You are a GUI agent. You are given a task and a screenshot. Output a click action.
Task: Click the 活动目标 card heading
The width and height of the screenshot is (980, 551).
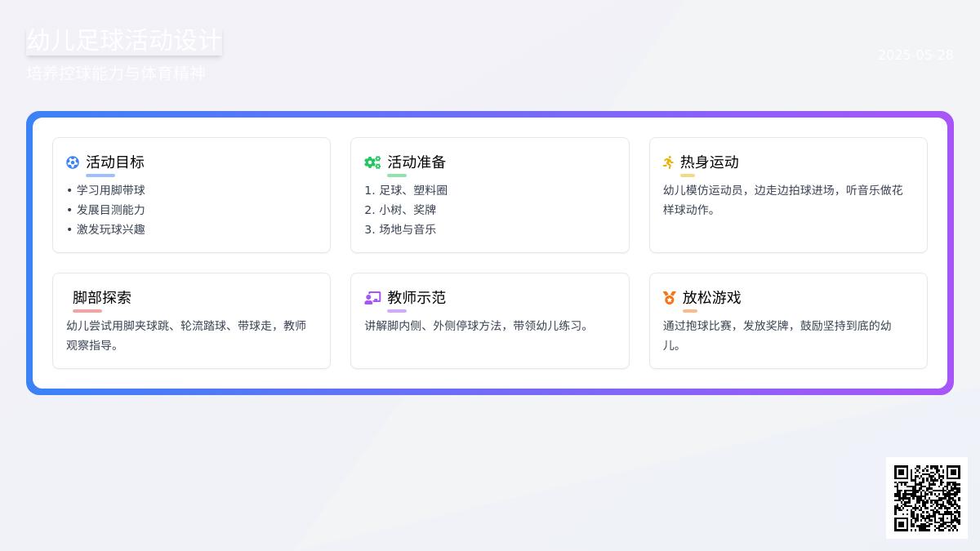click(115, 162)
